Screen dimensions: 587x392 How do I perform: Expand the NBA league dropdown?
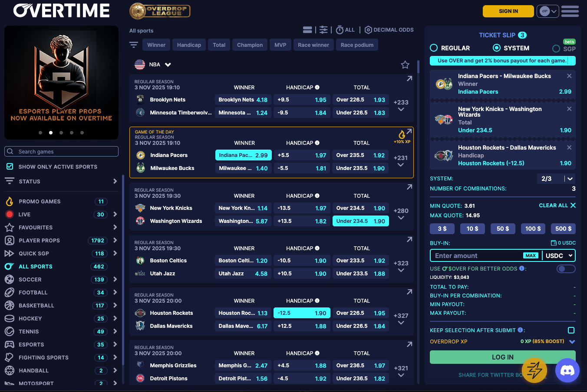click(168, 65)
